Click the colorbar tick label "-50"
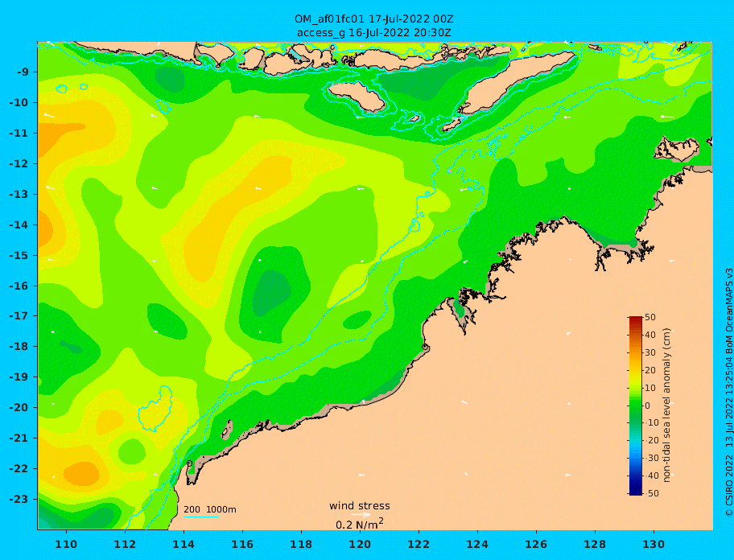 point(650,493)
